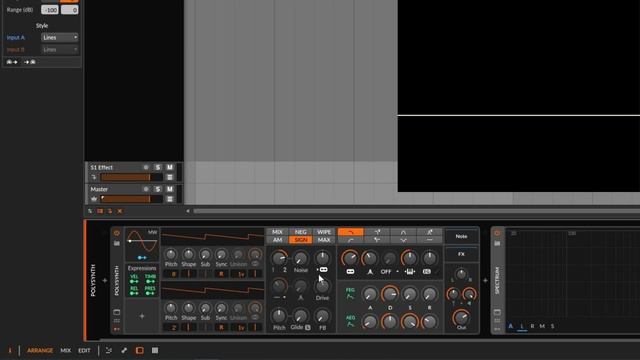
Task: Select the SIGN oscillator mix mode
Action: coord(300,240)
